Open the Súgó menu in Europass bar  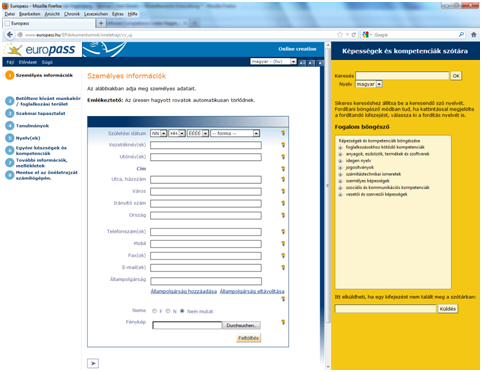[x=47, y=62]
